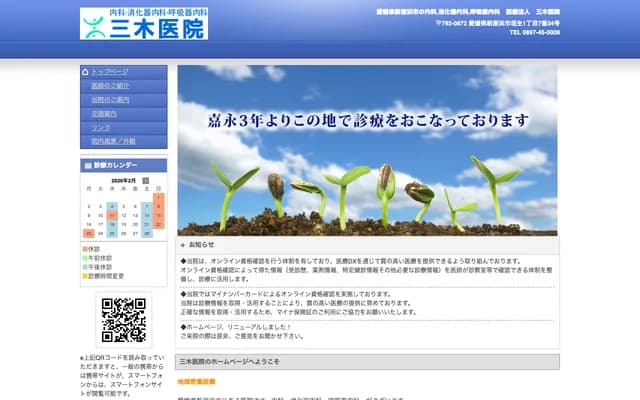640x400 pixels.
Task: Click the ホームページ、リニューアルしました notice
Action: (242, 332)
